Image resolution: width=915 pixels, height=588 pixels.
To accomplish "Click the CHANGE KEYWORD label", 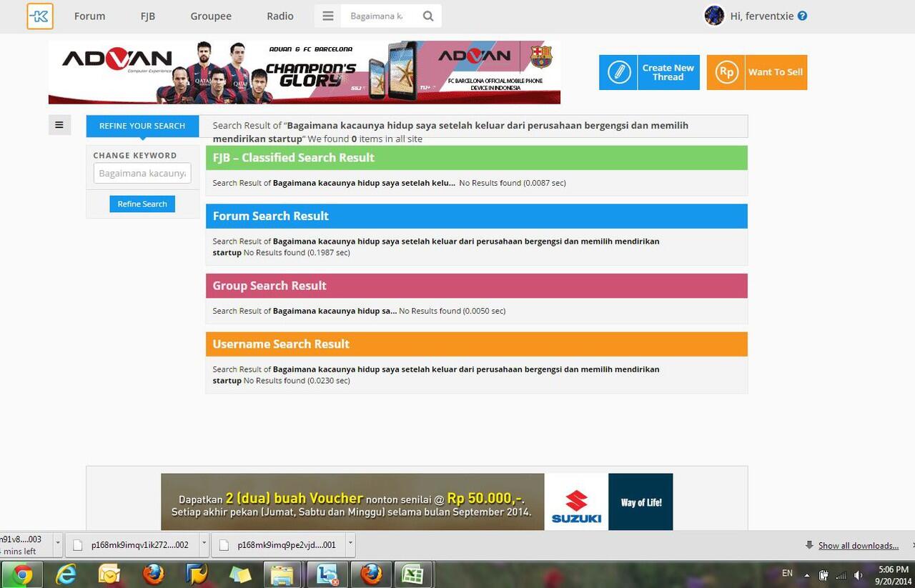I will pos(135,155).
